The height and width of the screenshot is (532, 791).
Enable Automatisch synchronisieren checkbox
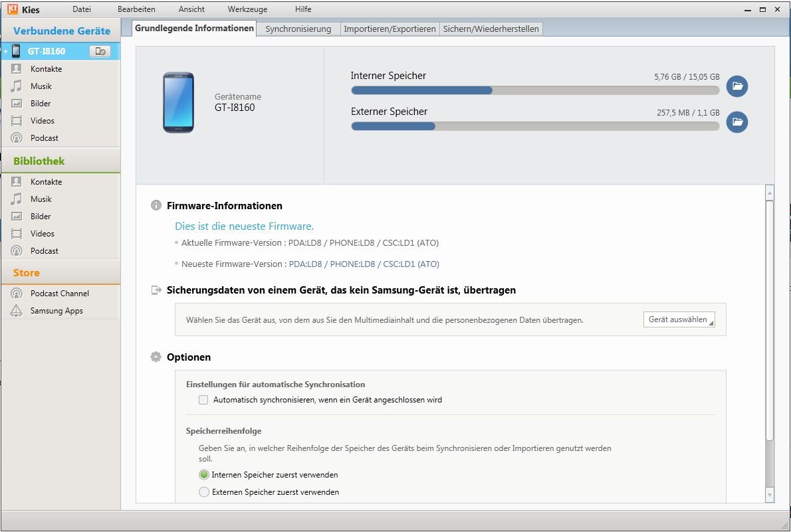[x=203, y=400]
